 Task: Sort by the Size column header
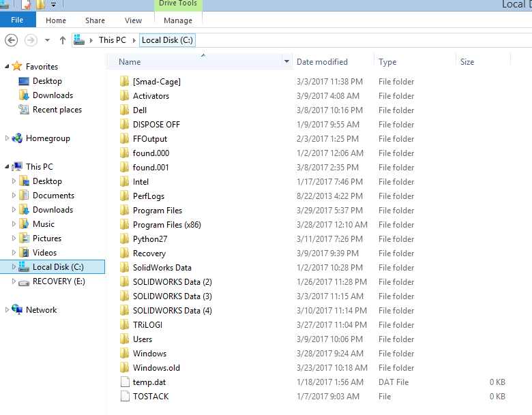(x=467, y=62)
